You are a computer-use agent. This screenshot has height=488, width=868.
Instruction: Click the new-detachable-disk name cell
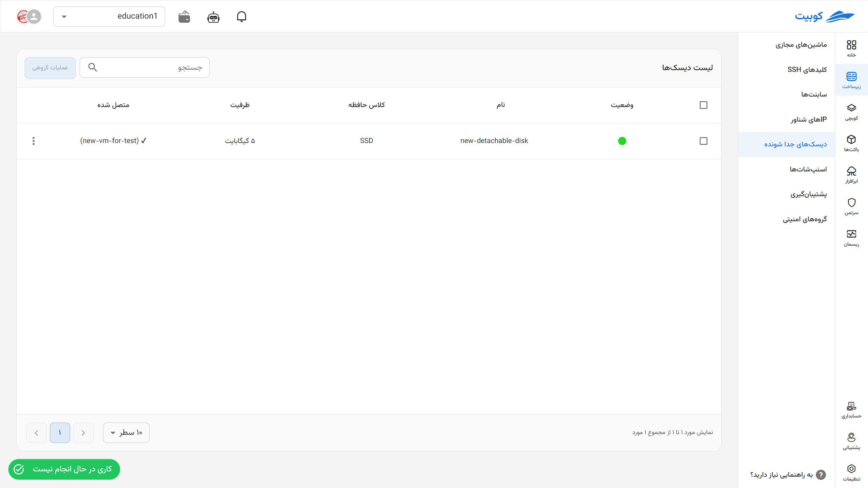(x=494, y=141)
